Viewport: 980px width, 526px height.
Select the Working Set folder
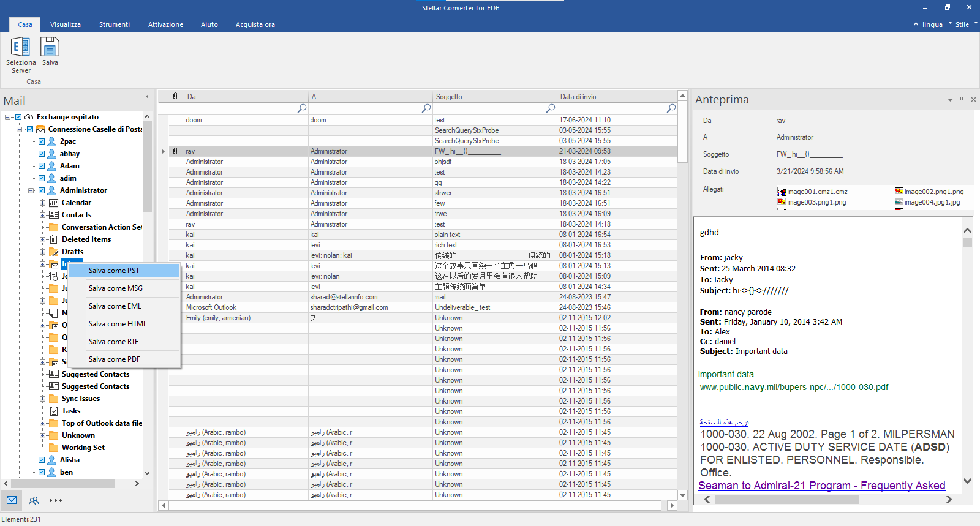point(83,448)
